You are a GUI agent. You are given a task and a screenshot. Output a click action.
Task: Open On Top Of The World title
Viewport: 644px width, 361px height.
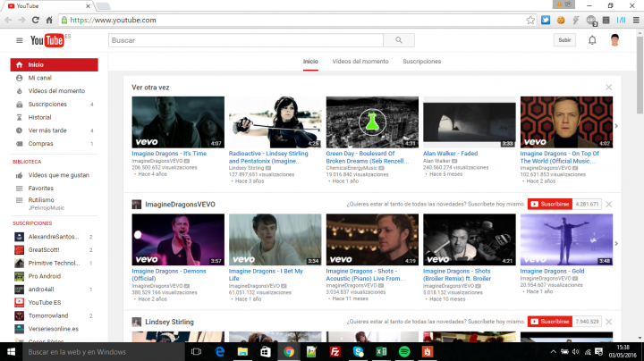559,157
